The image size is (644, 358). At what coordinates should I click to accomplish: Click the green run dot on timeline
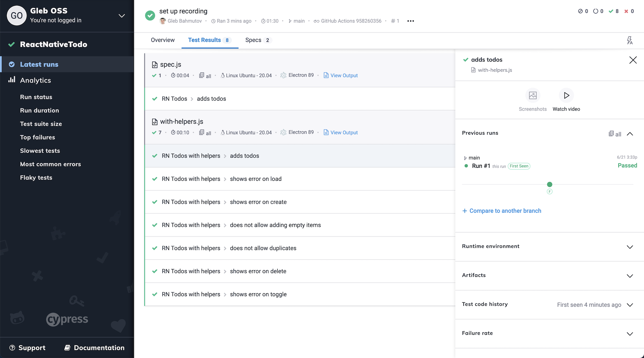[x=550, y=184]
